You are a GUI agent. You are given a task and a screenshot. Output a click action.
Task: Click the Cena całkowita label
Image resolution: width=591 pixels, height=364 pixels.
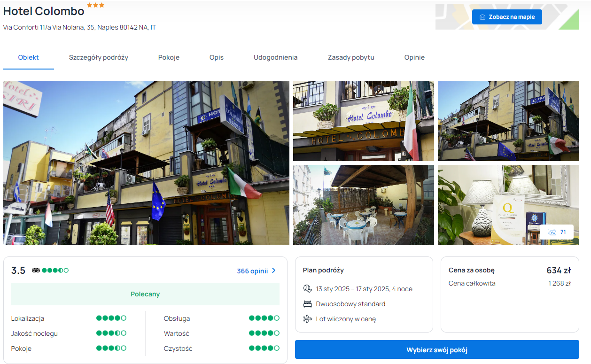pyautogui.click(x=472, y=283)
